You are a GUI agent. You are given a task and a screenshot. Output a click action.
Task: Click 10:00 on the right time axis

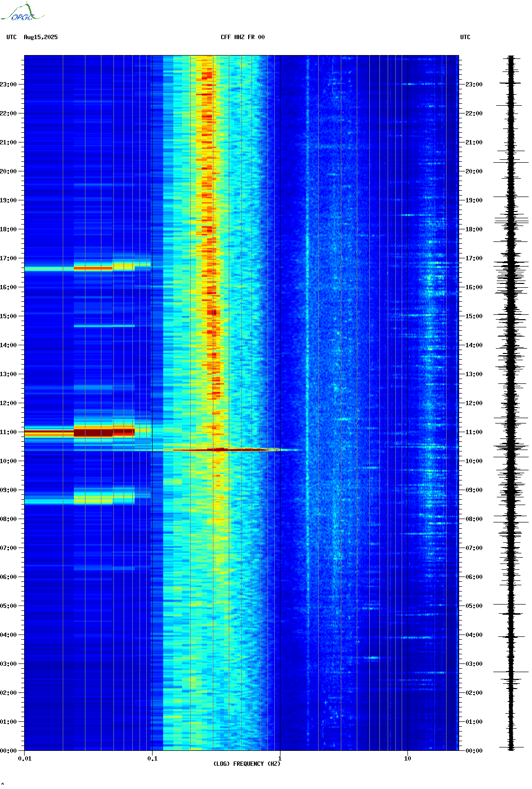(474, 461)
